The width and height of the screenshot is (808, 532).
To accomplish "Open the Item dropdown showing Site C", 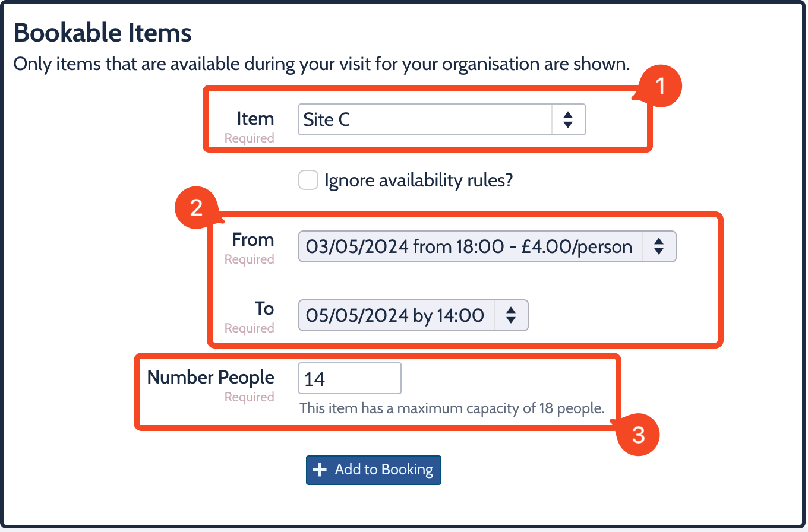I will pos(425,120).
